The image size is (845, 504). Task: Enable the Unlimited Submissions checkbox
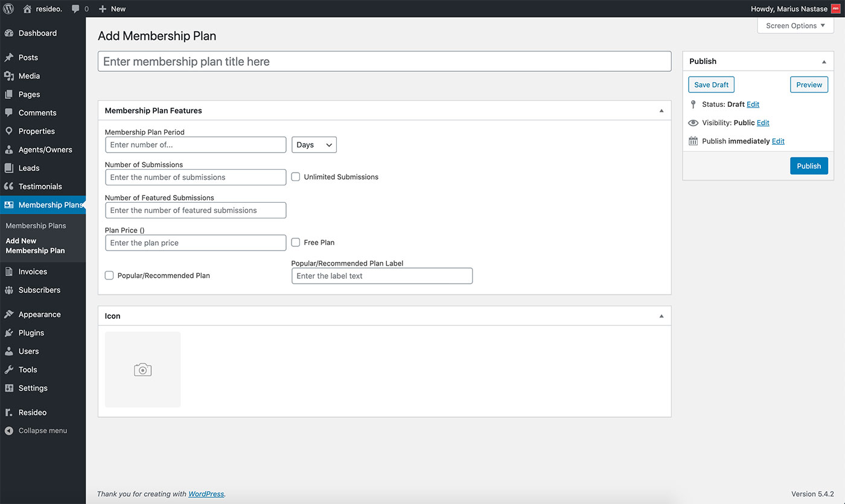pos(296,177)
